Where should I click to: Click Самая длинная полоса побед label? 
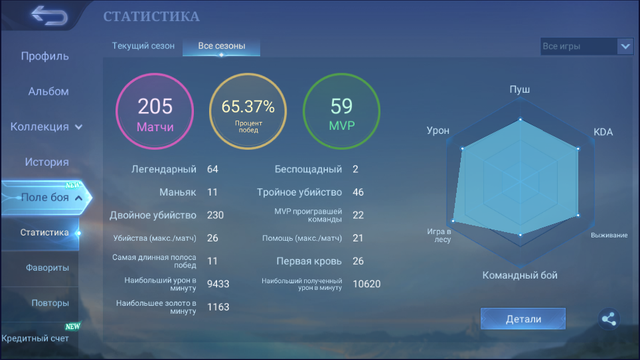coord(154,261)
